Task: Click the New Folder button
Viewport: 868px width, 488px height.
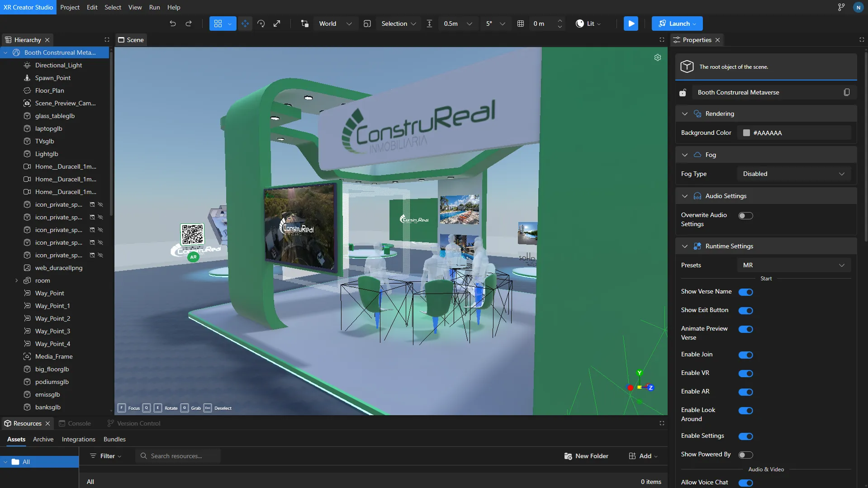Action: (x=586, y=456)
